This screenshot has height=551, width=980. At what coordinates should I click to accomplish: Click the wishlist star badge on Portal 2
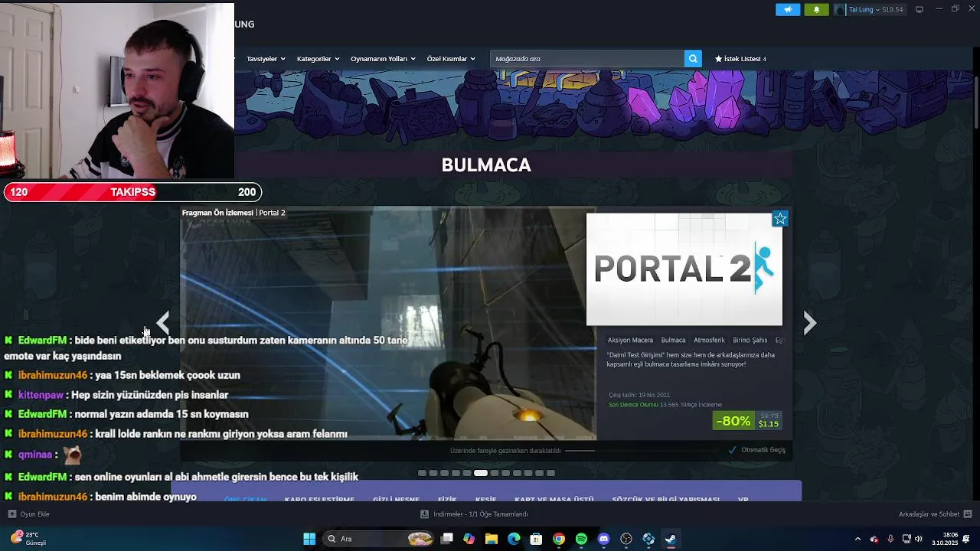click(x=780, y=219)
